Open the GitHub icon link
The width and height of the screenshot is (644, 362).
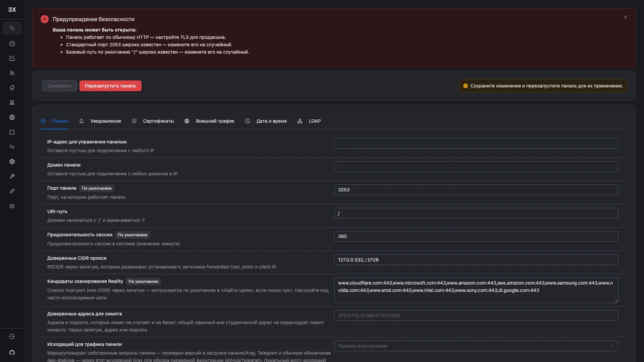(12, 353)
